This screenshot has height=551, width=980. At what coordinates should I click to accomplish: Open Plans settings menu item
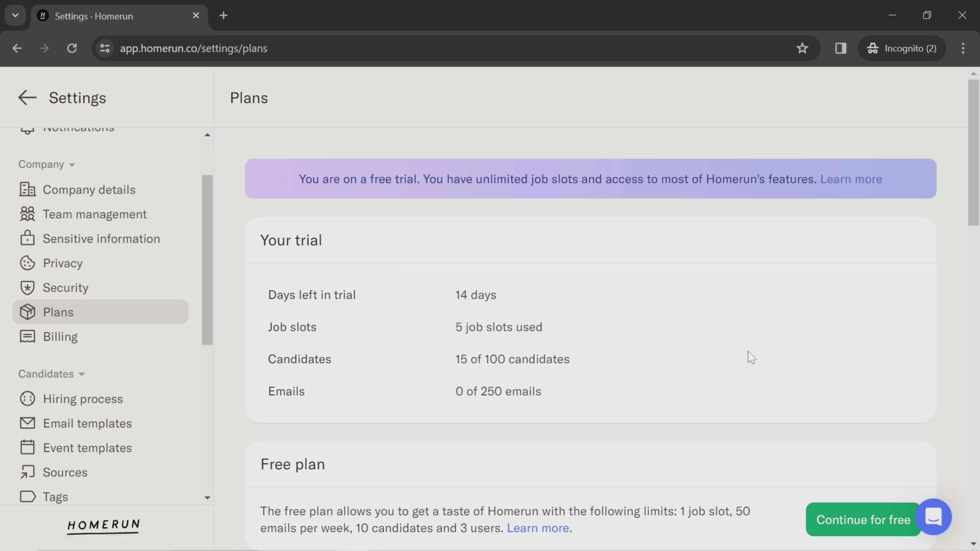point(58,311)
